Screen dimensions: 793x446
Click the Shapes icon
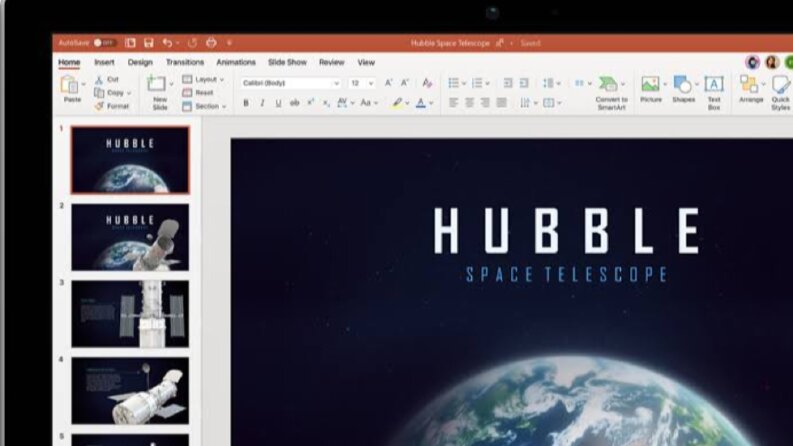683,84
